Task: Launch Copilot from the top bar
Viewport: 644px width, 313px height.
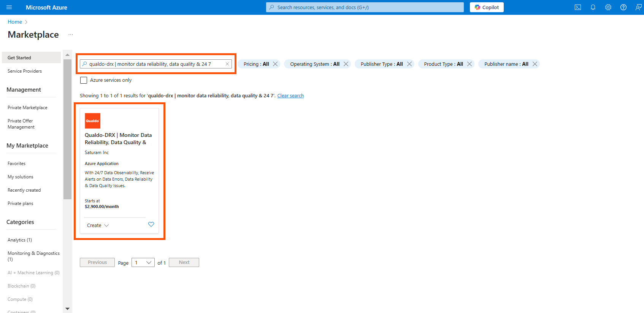Action: point(487,7)
